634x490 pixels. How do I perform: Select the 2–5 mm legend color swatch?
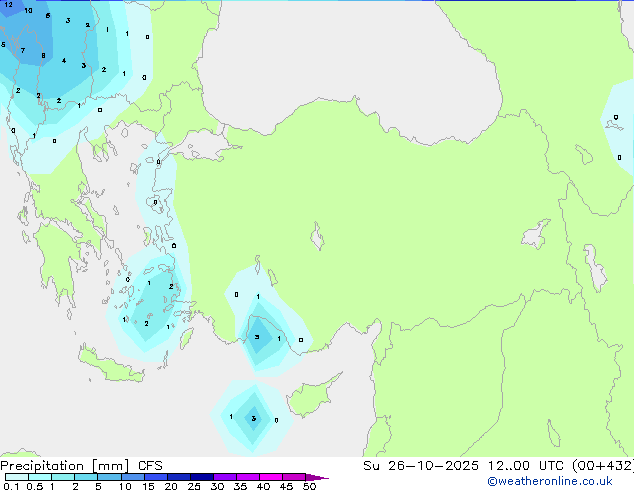click(86, 477)
